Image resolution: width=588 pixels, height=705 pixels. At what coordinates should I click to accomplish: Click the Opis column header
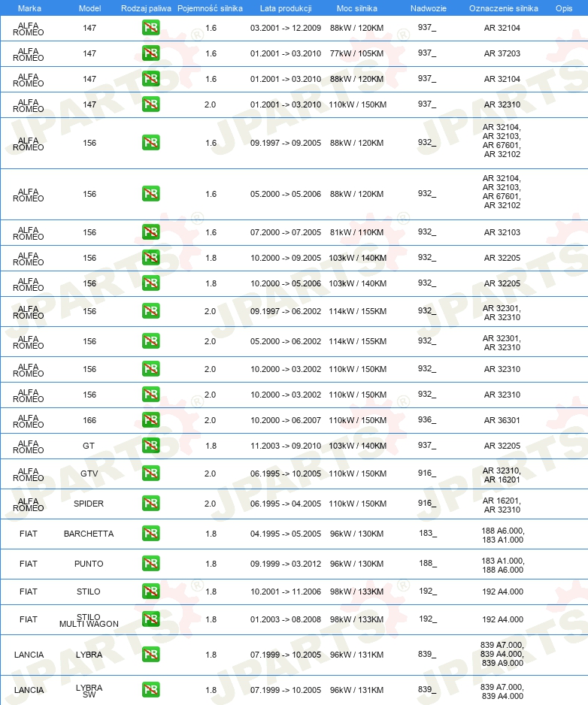click(564, 8)
